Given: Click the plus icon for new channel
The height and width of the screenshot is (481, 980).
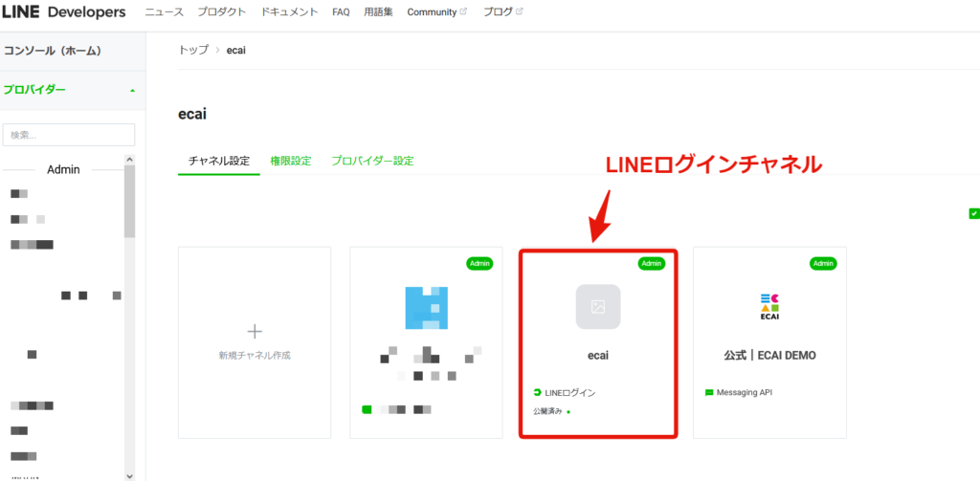Looking at the screenshot, I should click(x=255, y=331).
